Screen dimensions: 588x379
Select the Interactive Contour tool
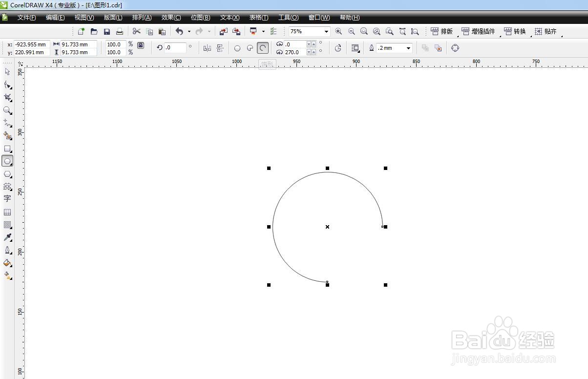[7, 225]
